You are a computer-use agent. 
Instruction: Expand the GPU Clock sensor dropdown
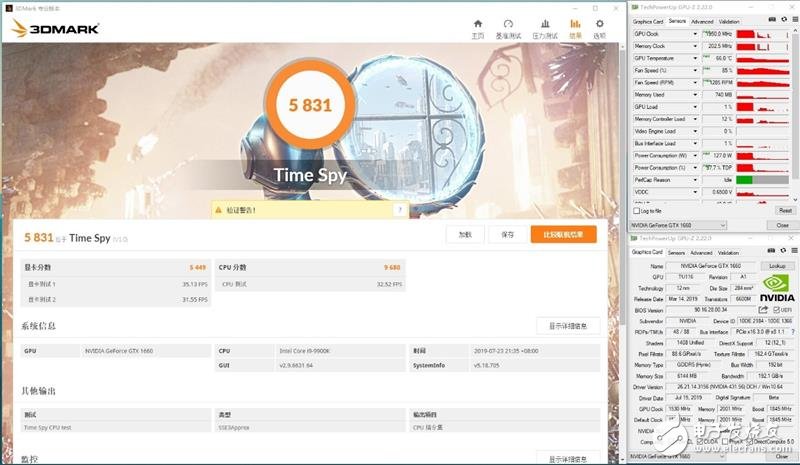[694, 34]
